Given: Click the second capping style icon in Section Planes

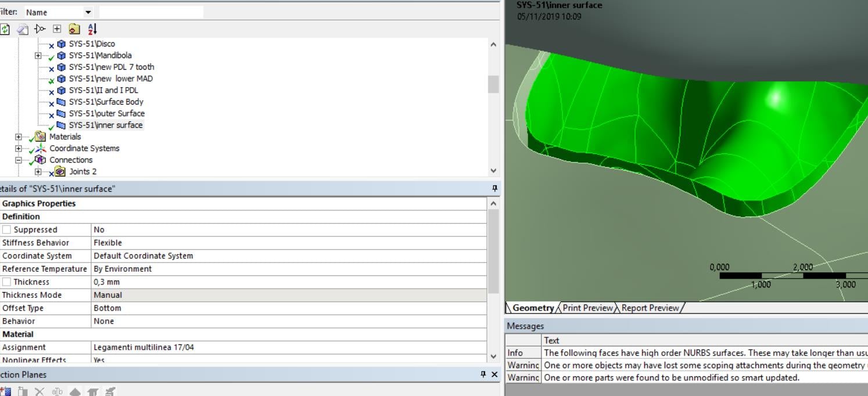Looking at the screenshot, I should pyautogui.click(x=92, y=391).
